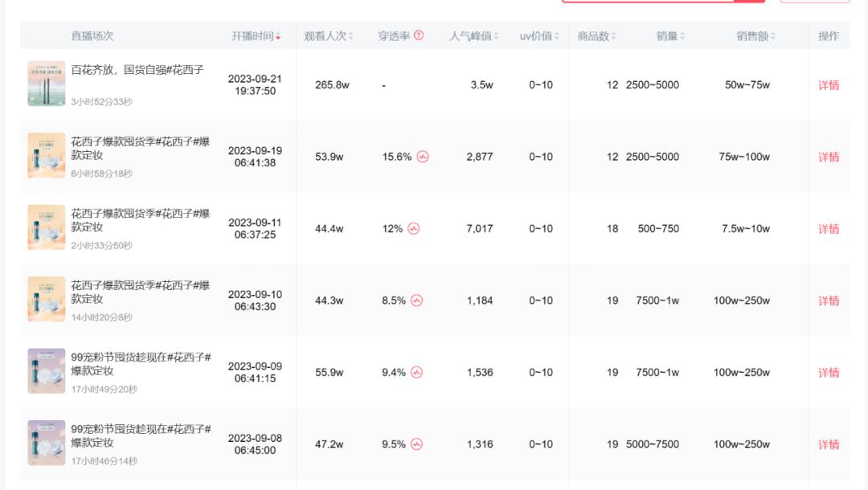Sort the table by 人气峰值
The image size is (868, 490).
click(x=496, y=37)
